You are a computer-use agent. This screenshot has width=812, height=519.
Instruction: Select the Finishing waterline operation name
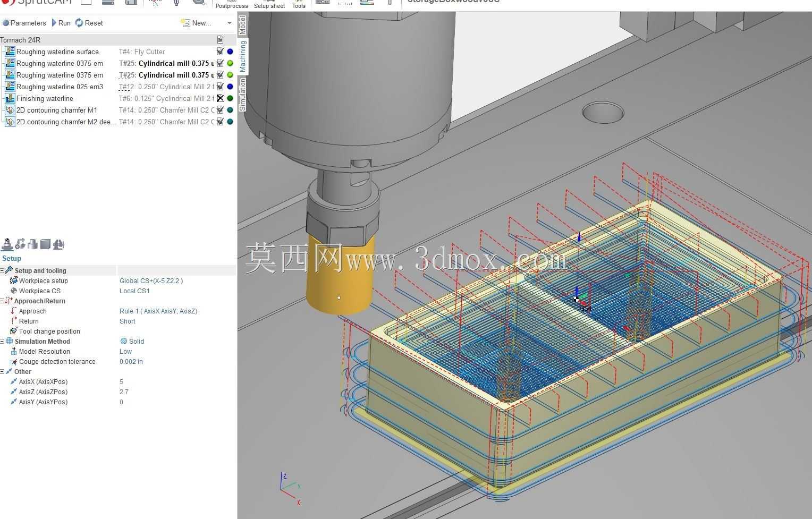tap(45, 98)
